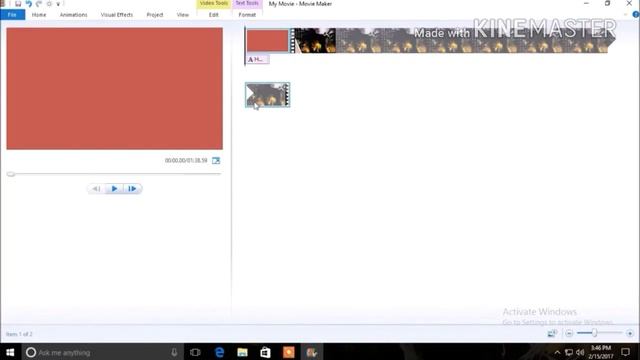Play the movie preview
This screenshot has height=360, width=640.
click(114, 189)
